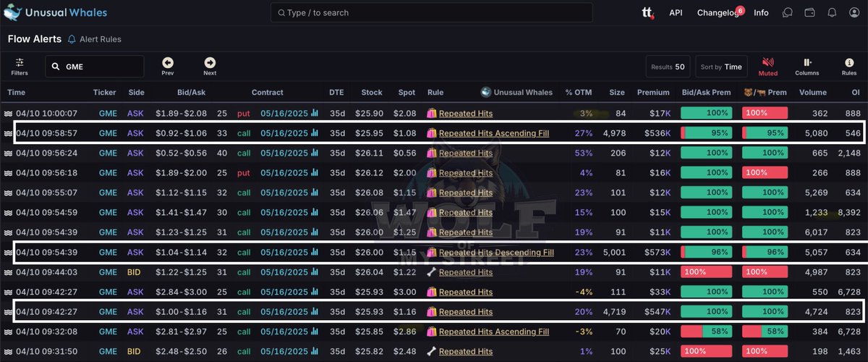Click 58% Bid/Ask Prem bar

(706, 332)
